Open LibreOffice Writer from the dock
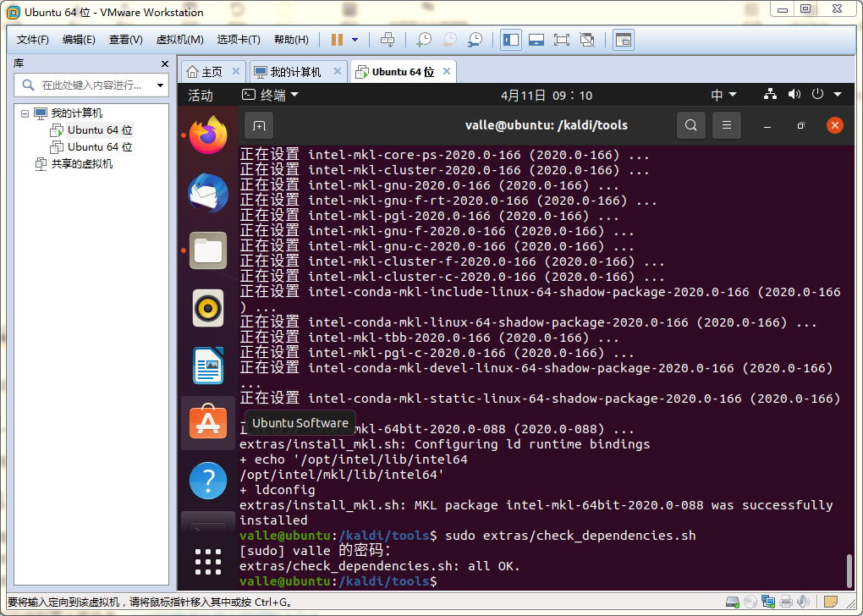Image resolution: width=863 pixels, height=616 pixels. [208, 366]
